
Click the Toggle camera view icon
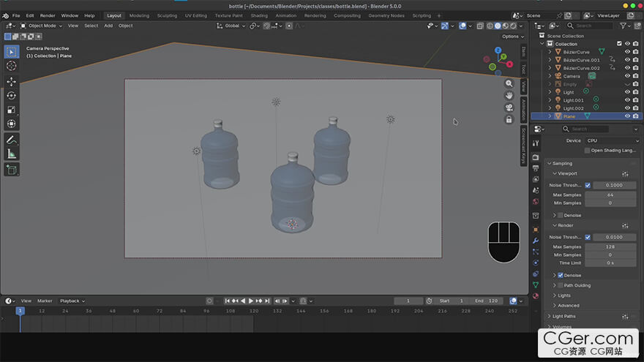point(509,108)
